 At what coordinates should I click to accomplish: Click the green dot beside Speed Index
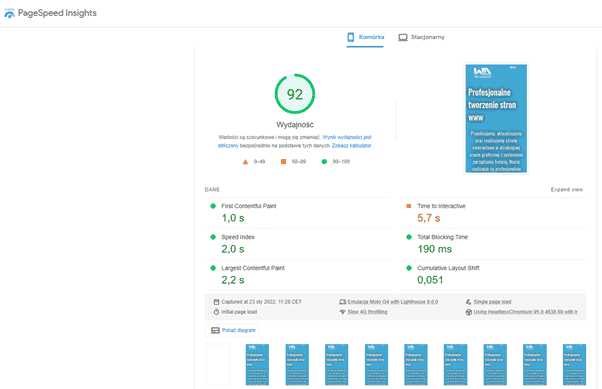(213, 237)
